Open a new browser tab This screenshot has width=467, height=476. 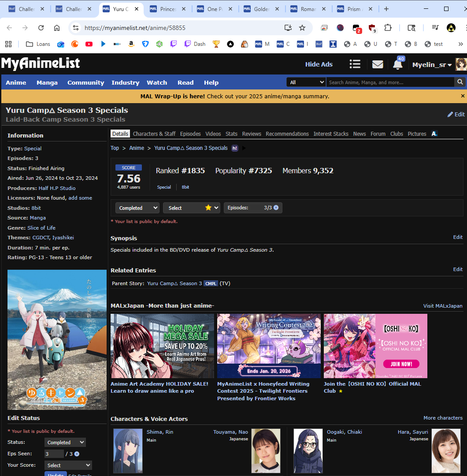[386, 9]
